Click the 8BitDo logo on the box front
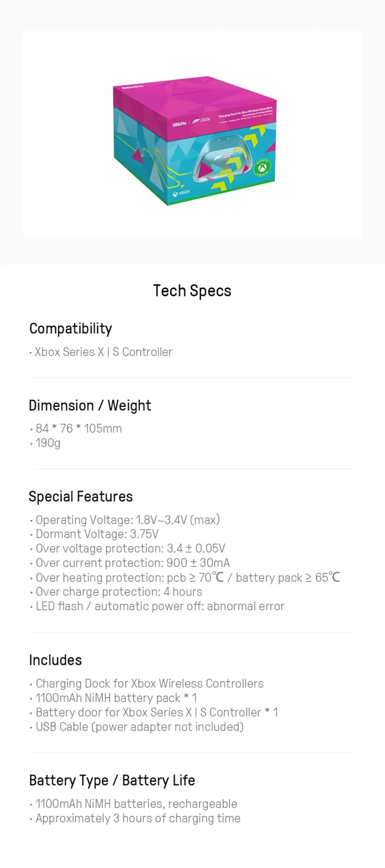The image size is (385, 868). (179, 124)
